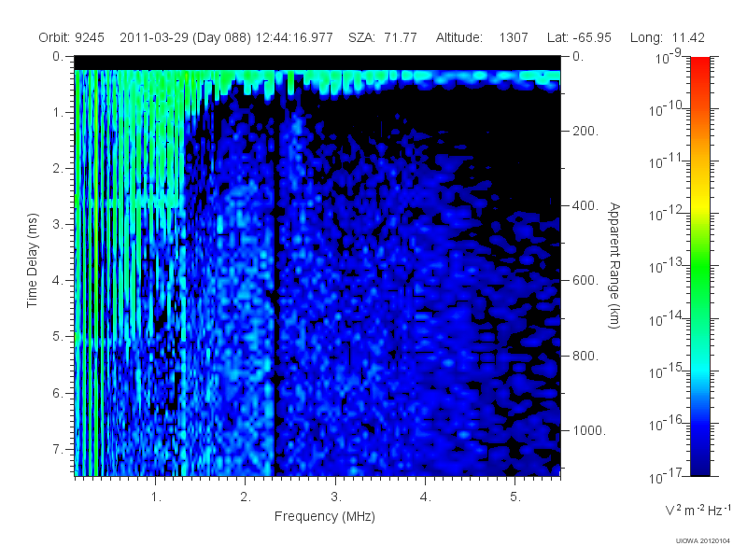The width and height of the screenshot is (747, 560).
Task: Click the 4. tick on frequency axis
Action: pyautogui.click(x=426, y=497)
